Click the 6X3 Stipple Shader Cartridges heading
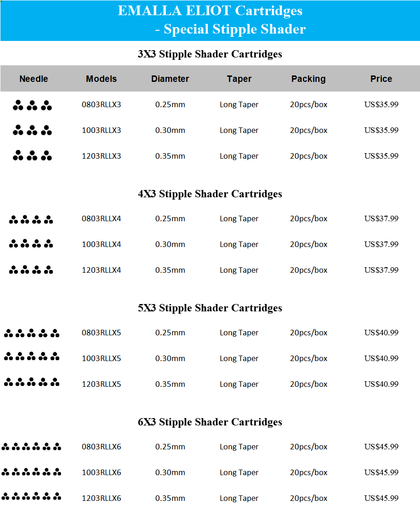This screenshot has width=420, height=511. [x=210, y=422]
